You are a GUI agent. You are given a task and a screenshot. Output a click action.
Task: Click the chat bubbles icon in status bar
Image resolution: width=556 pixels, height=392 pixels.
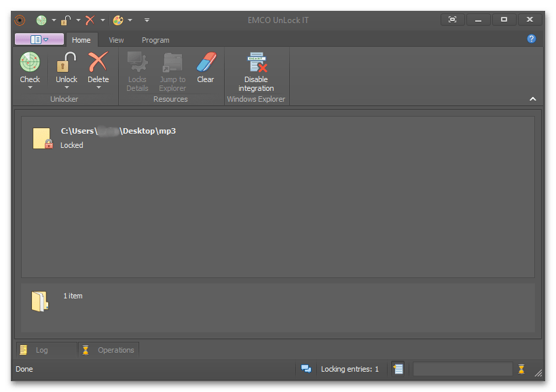point(307,369)
